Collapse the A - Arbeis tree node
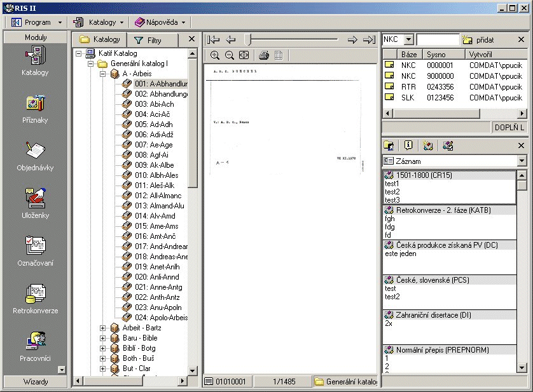The image size is (533, 392). pyautogui.click(x=103, y=74)
